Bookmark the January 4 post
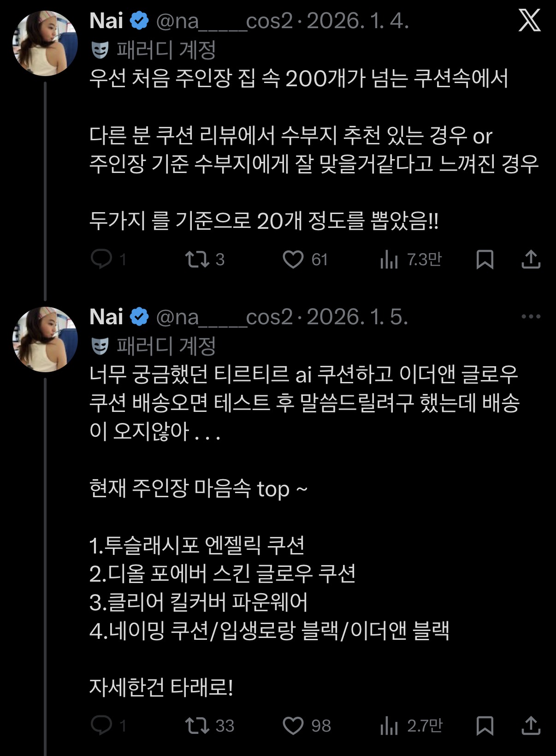Image resolution: width=556 pixels, height=756 pixels. [x=485, y=259]
